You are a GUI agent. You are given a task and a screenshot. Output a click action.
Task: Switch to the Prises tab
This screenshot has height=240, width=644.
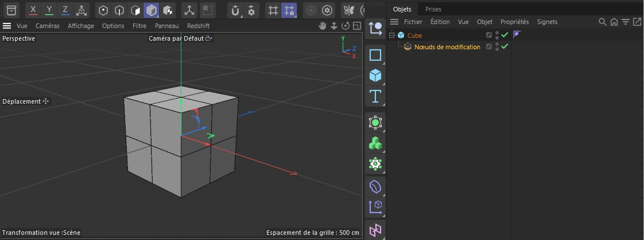coord(433,9)
